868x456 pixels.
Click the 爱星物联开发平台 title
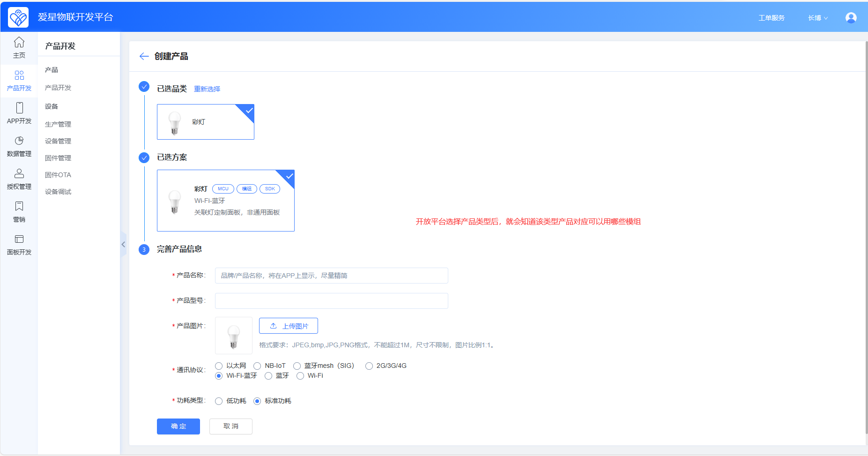tap(75, 17)
